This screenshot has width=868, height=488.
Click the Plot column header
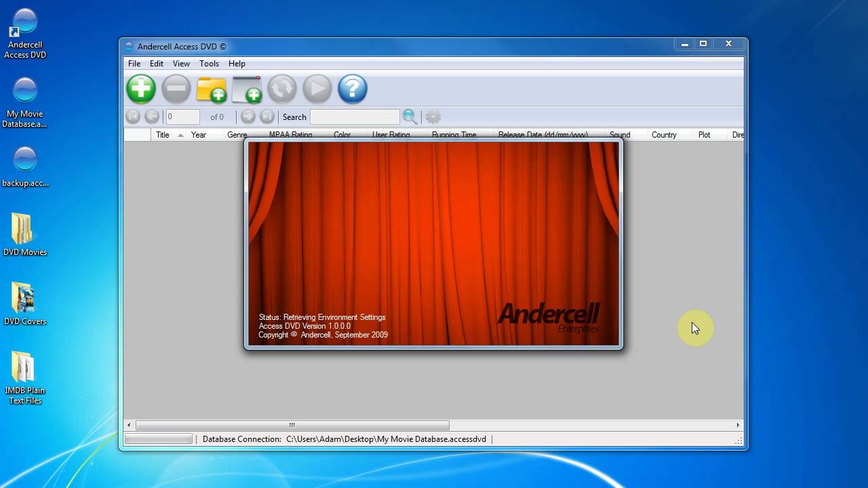pyautogui.click(x=710, y=135)
